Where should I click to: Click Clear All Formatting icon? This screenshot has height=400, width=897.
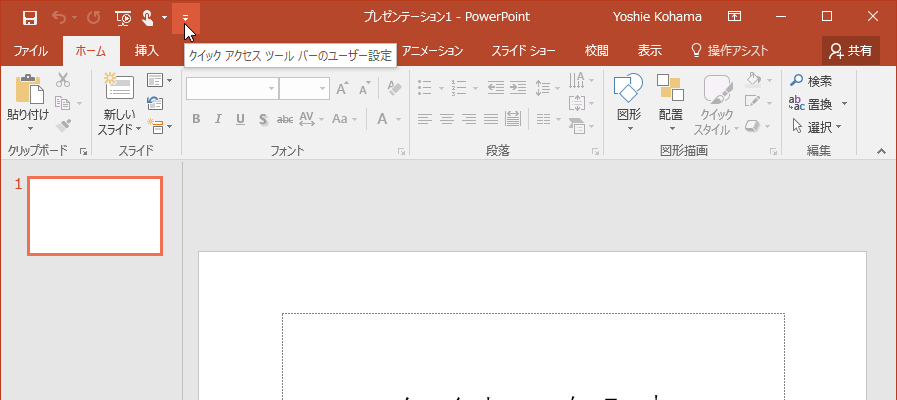click(394, 89)
